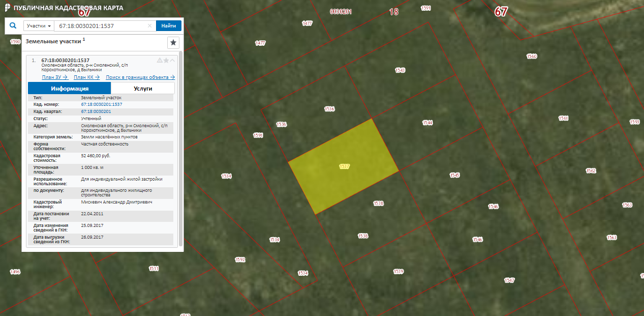Screen dimensions: 644x316
Task: Click parcel label 1539 on map
Action: point(398,271)
